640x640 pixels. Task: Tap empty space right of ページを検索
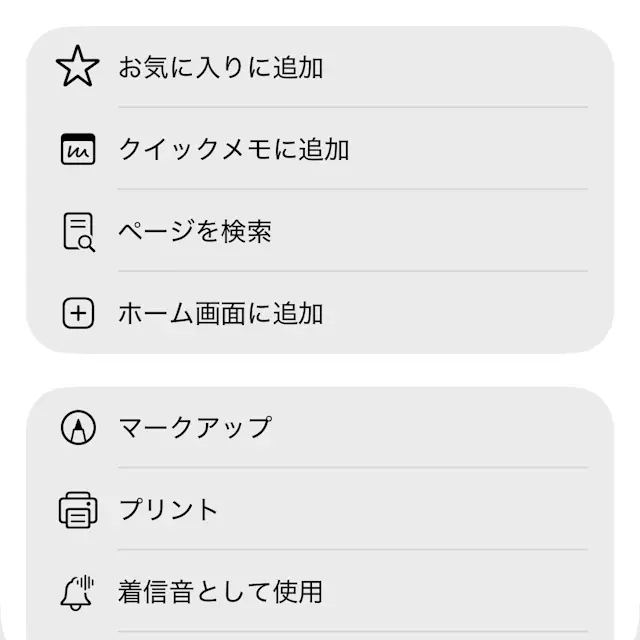(440, 232)
